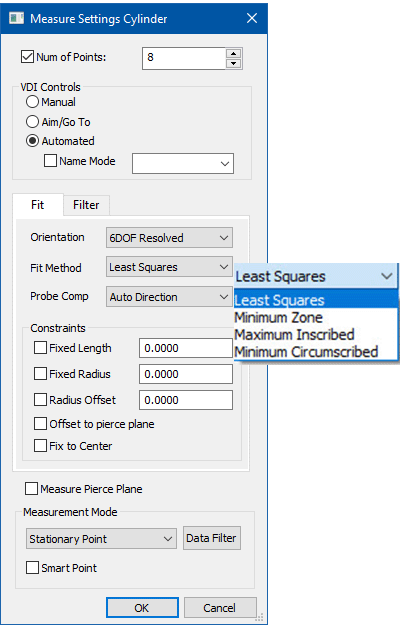The image size is (400, 628).
Task: Decrease Num of Points with down arrow
Action: tap(233, 63)
